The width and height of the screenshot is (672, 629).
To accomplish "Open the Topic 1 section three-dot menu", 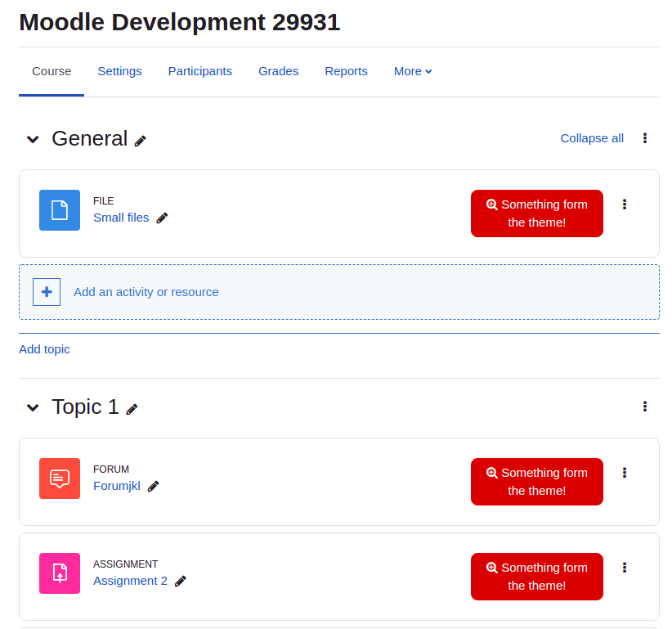I will (x=644, y=407).
